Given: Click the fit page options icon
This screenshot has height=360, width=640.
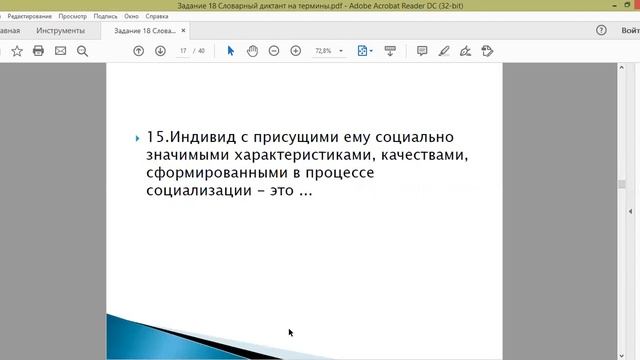Looking at the screenshot, I should click(x=362, y=51).
